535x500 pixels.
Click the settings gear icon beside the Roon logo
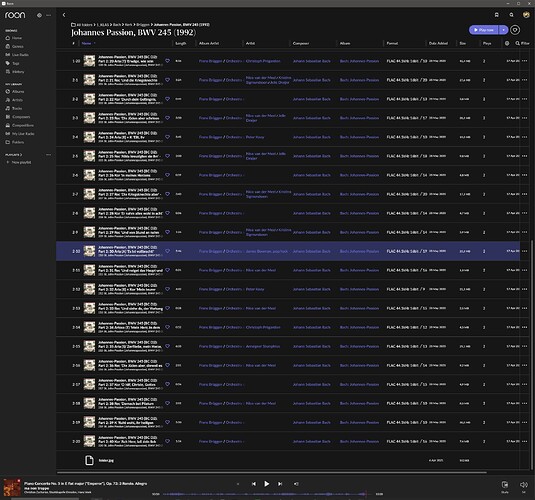coord(39,15)
